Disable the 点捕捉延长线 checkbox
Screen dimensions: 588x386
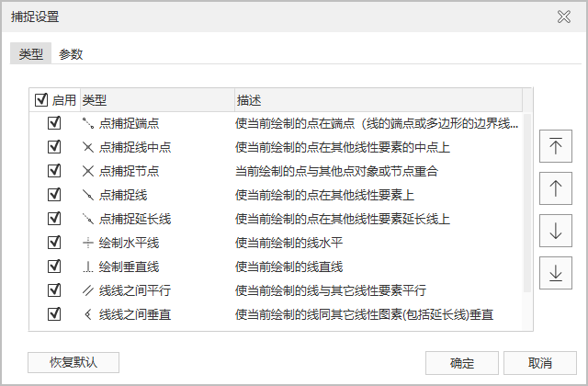tap(54, 219)
